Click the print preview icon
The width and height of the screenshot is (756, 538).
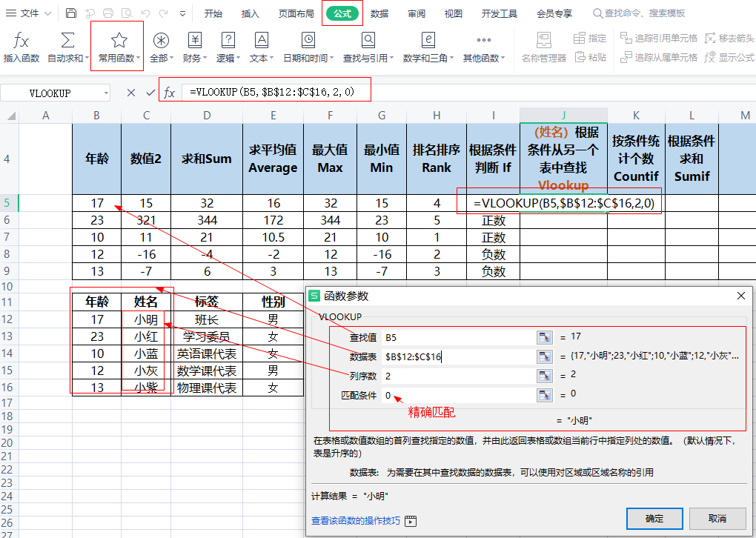pos(126,13)
